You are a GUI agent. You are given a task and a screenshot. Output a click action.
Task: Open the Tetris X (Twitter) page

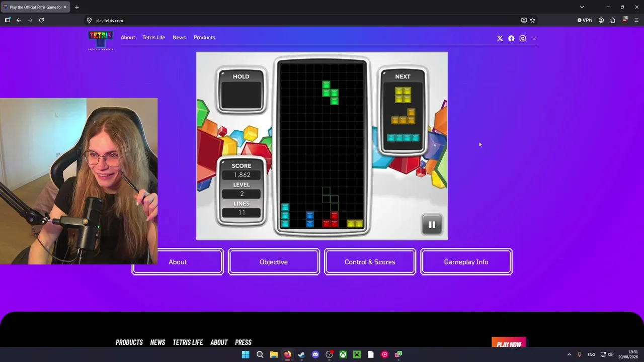500,38
